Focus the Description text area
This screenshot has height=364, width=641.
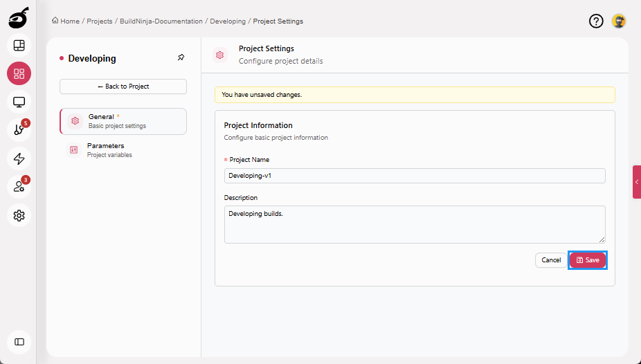pyautogui.click(x=415, y=224)
